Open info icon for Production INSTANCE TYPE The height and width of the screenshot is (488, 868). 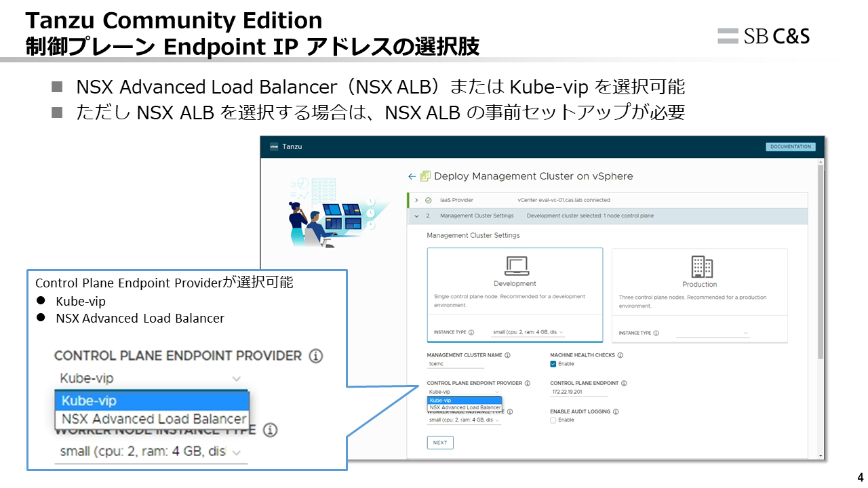(656, 333)
